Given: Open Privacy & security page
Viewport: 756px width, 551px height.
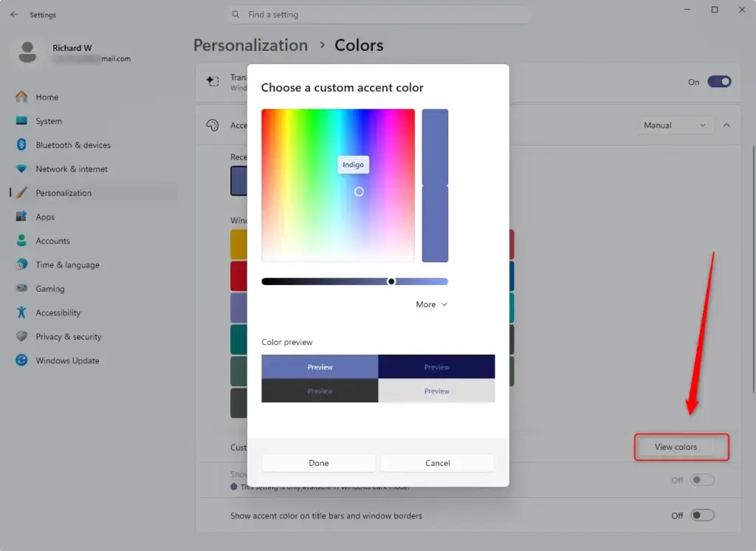Looking at the screenshot, I should tap(93, 337).
